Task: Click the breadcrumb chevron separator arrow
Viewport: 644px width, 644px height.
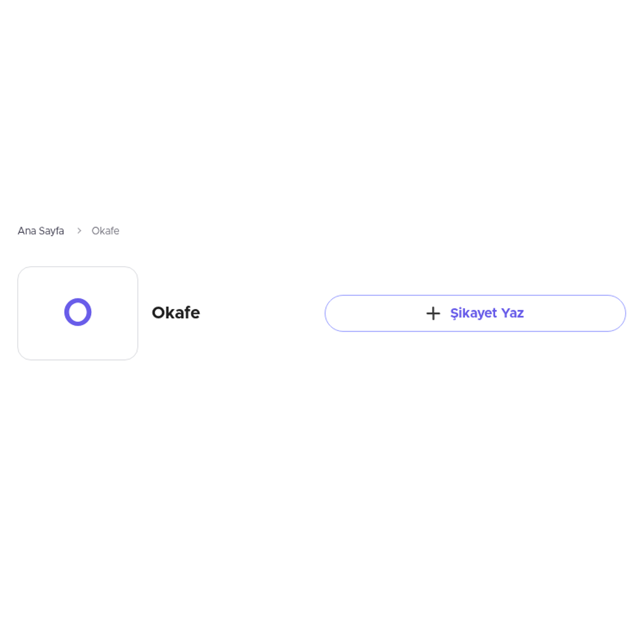Action: pyautogui.click(x=79, y=231)
